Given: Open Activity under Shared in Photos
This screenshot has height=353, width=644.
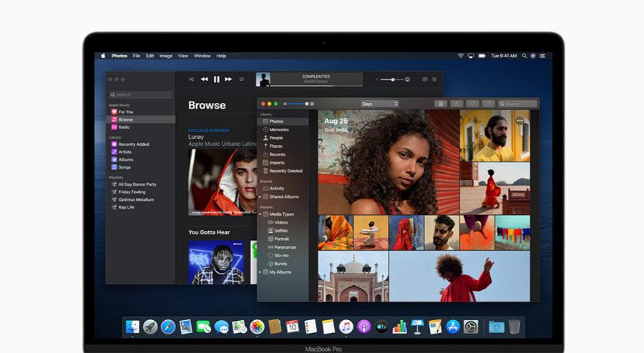Looking at the screenshot, I should pyautogui.click(x=283, y=189).
